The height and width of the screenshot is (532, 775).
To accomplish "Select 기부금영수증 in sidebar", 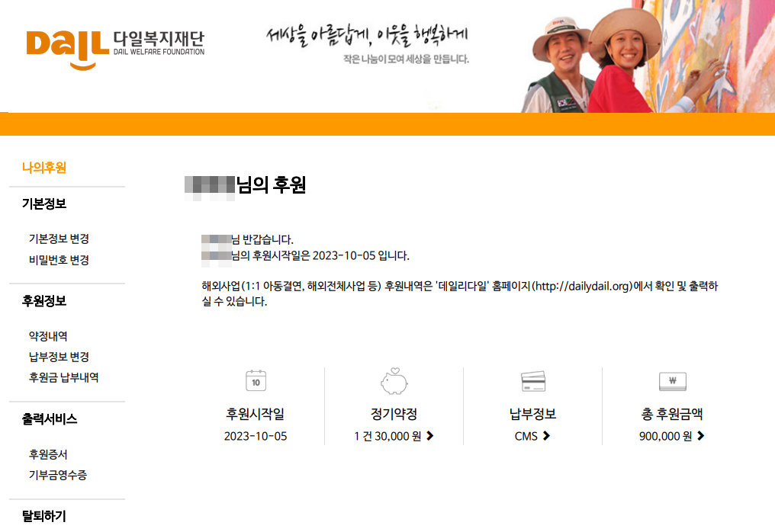I will (x=58, y=475).
